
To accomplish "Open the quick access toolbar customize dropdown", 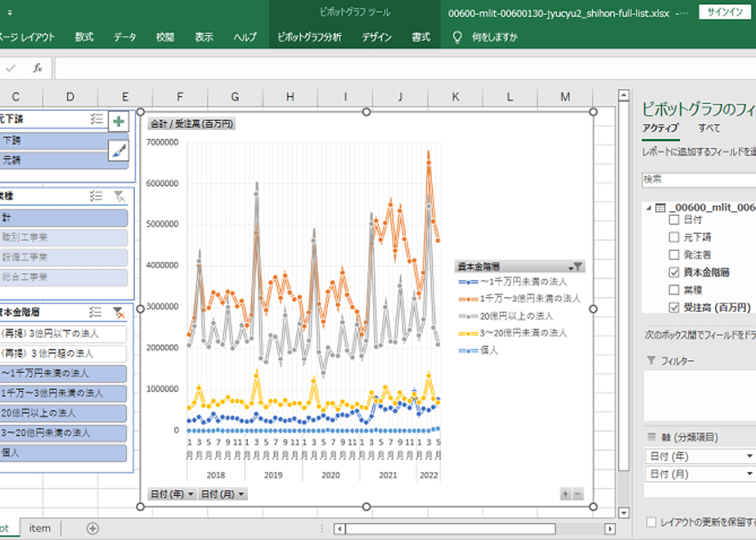I will pyautogui.click(x=10, y=13).
